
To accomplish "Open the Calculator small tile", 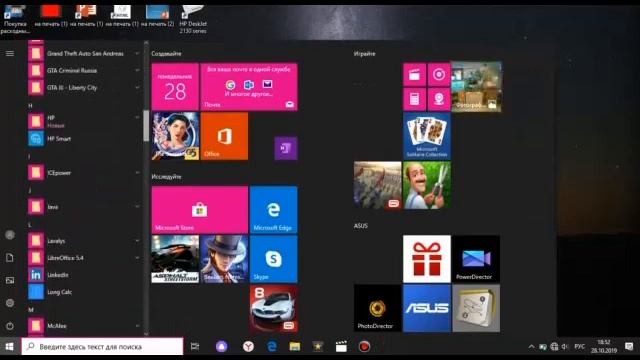I will click(414, 99).
